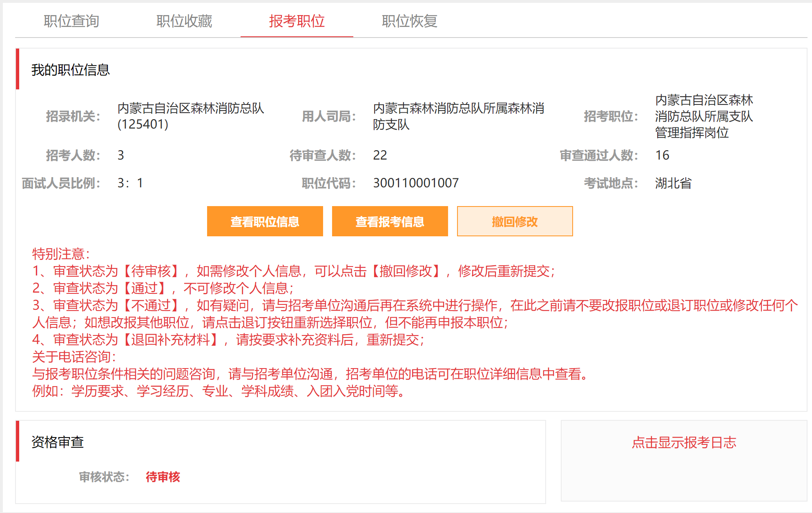Click the 待审查人数 value 22
The width and height of the screenshot is (812, 513).
pos(380,155)
